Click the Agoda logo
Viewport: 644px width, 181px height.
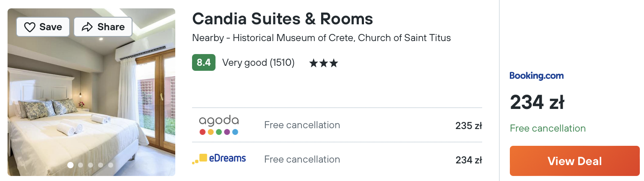click(x=219, y=125)
